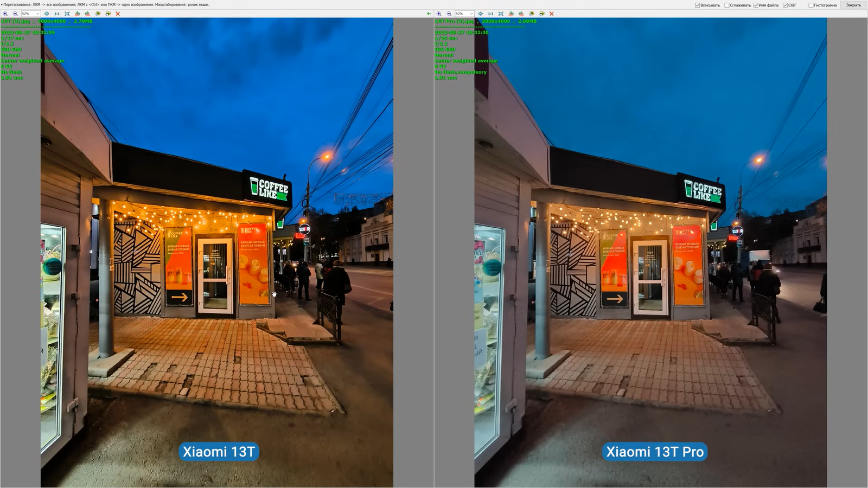
Task: Remove the left image with red X
Action: tap(118, 14)
